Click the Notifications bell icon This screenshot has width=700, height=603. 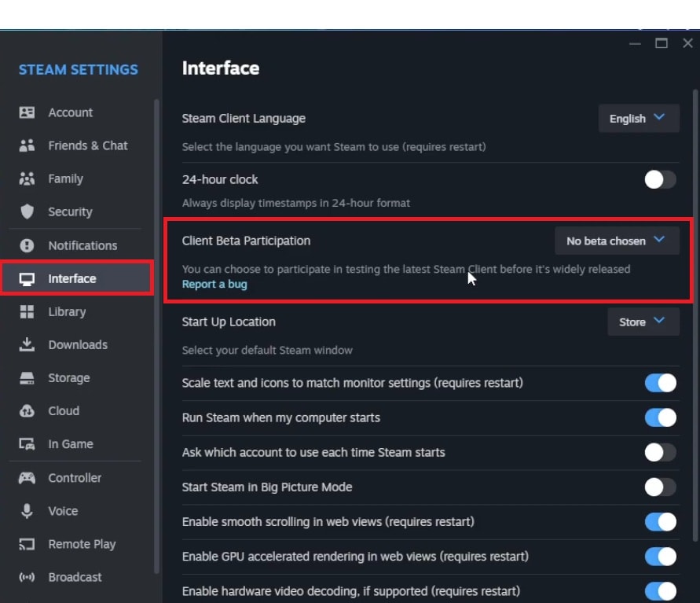coord(27,245)
